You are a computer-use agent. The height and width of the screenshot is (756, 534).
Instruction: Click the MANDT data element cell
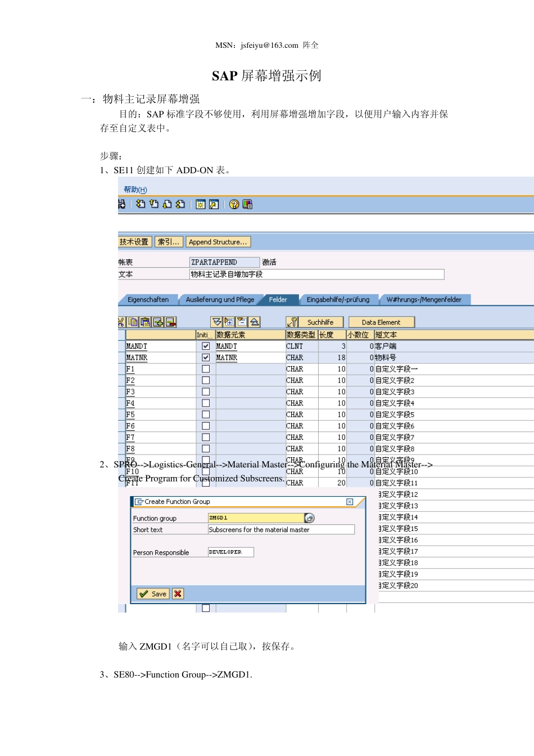point(250,346)
